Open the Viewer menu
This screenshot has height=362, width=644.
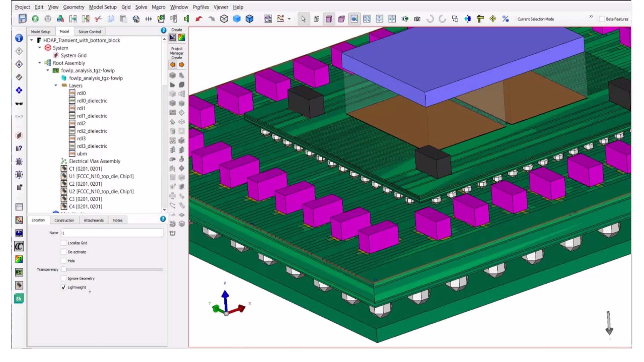tap(221, 7)
